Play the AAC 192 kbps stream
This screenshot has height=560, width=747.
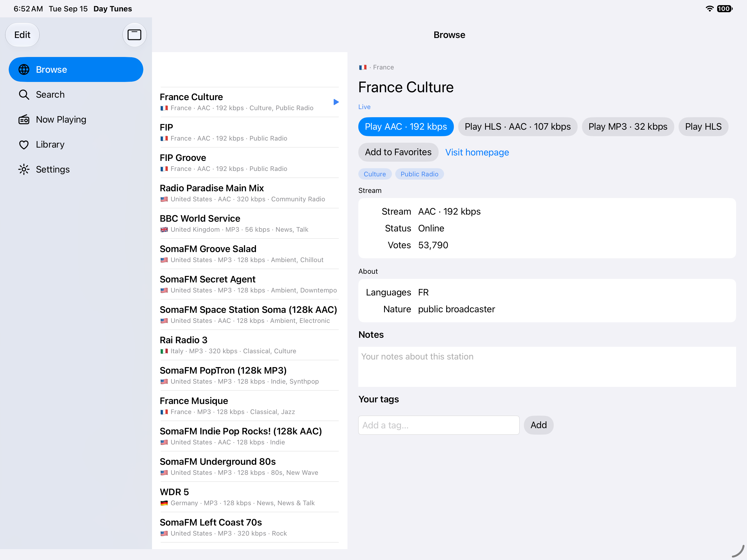tap(406, 127)
